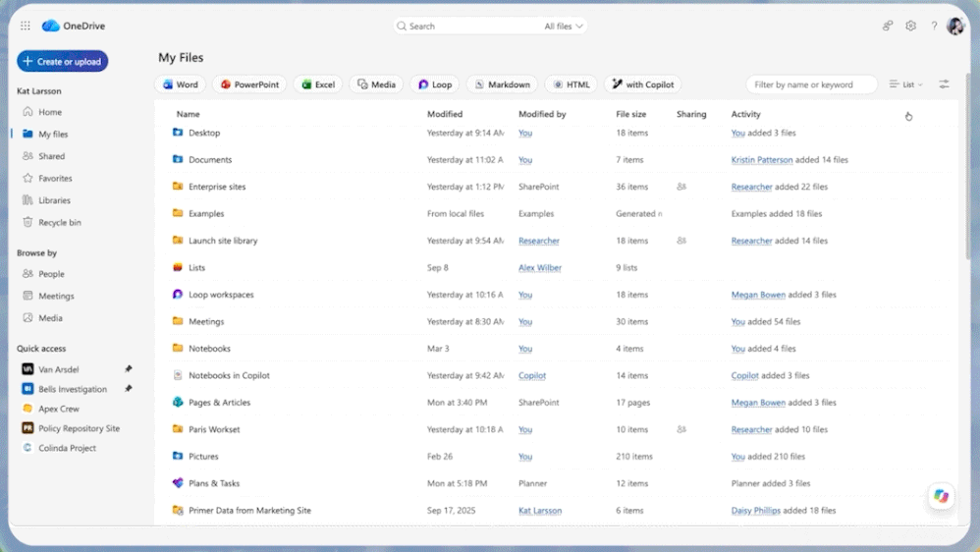Open Colinda Project quick access item
This screenshot has height=552, width=980.
[x=67, y=448]
